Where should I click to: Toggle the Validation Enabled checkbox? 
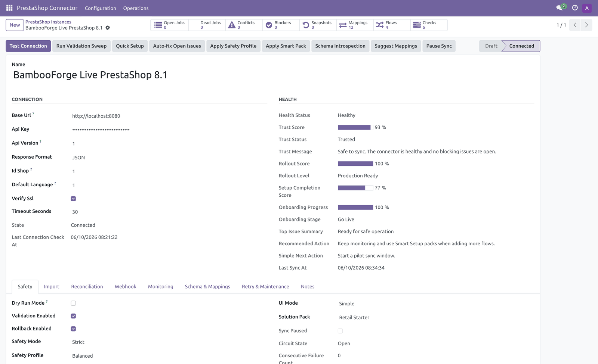click(x=73, y=316)
